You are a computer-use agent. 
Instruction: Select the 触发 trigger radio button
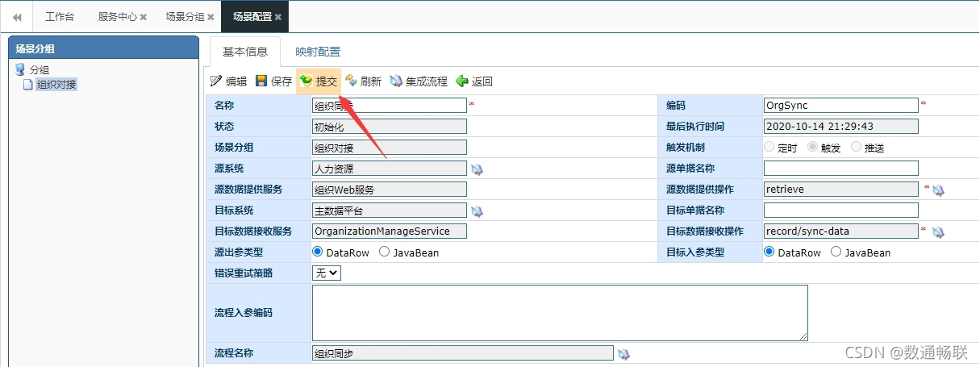(812, 148)
